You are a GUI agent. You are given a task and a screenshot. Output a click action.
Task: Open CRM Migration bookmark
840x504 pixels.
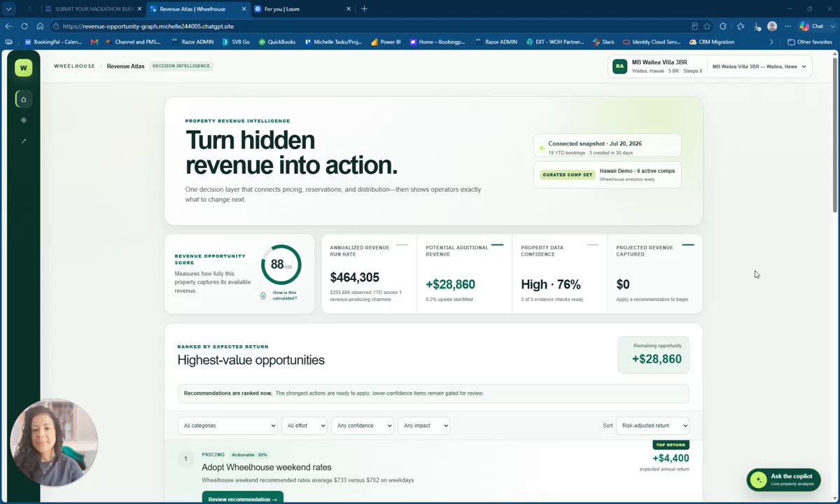click(711, 42)
